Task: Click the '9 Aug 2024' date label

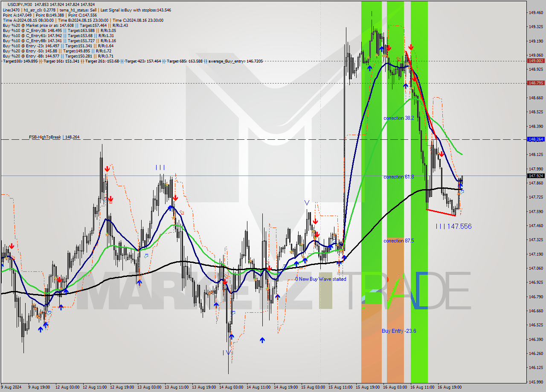Action: [x=11, y=387]
